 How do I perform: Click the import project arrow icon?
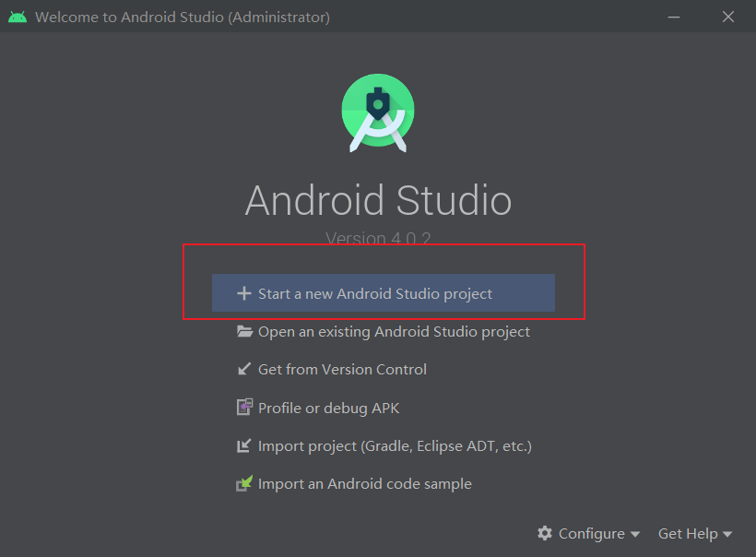point(242,444)
